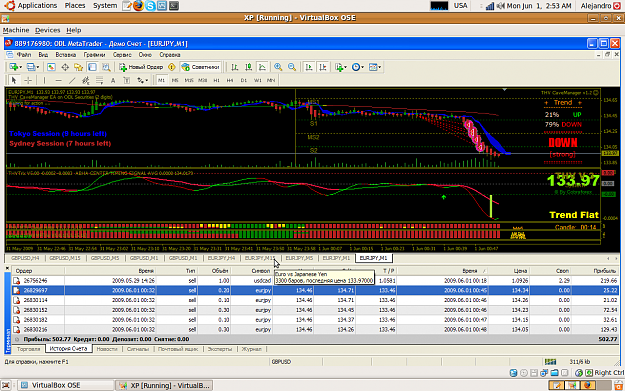Select the H4 timeframe button
Viewport: 625px width, 391px height.
[x=230, y=80]
